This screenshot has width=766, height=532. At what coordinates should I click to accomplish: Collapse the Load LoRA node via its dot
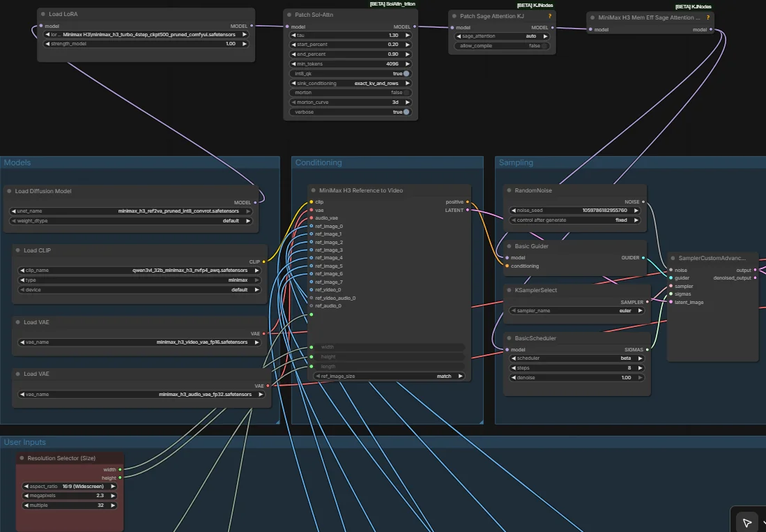coord(43,14)
